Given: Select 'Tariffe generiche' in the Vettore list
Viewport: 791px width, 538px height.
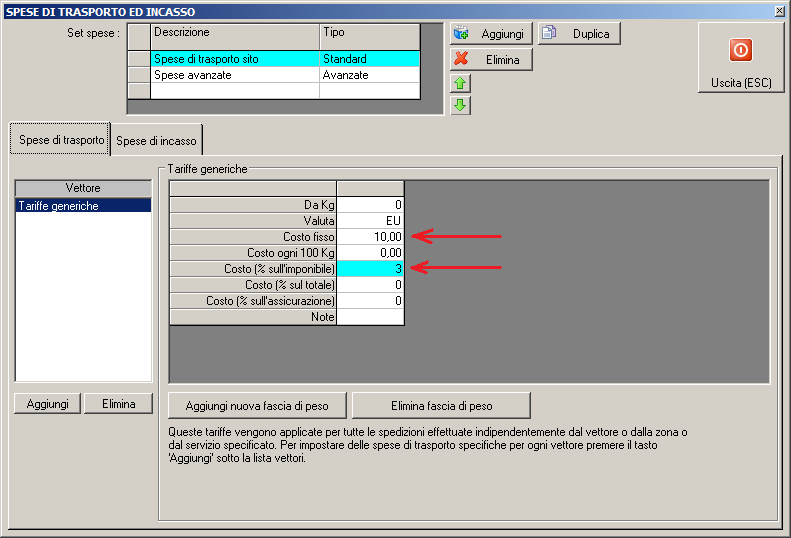Looking at the screenshot, I should pos(83,205).
